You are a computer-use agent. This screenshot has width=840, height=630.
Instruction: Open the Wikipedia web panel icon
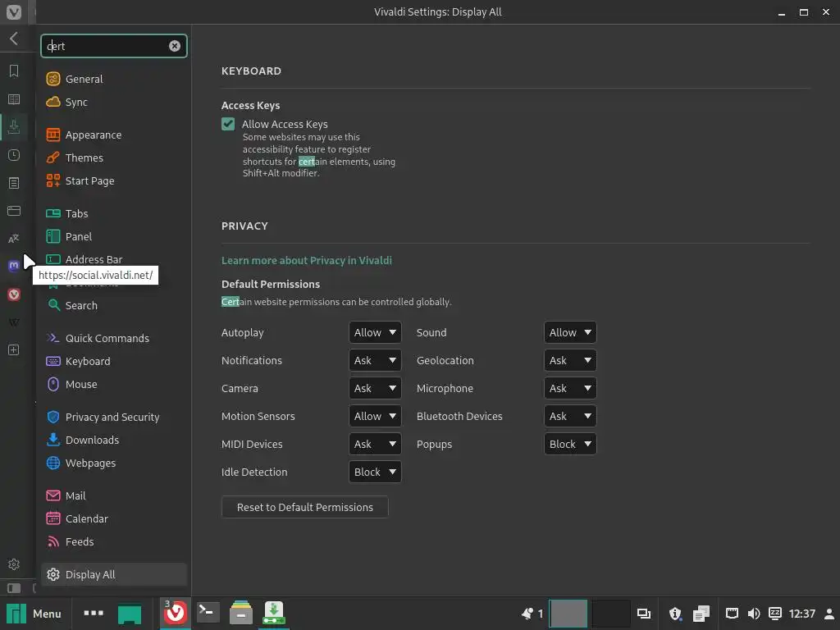coord(14,322)
